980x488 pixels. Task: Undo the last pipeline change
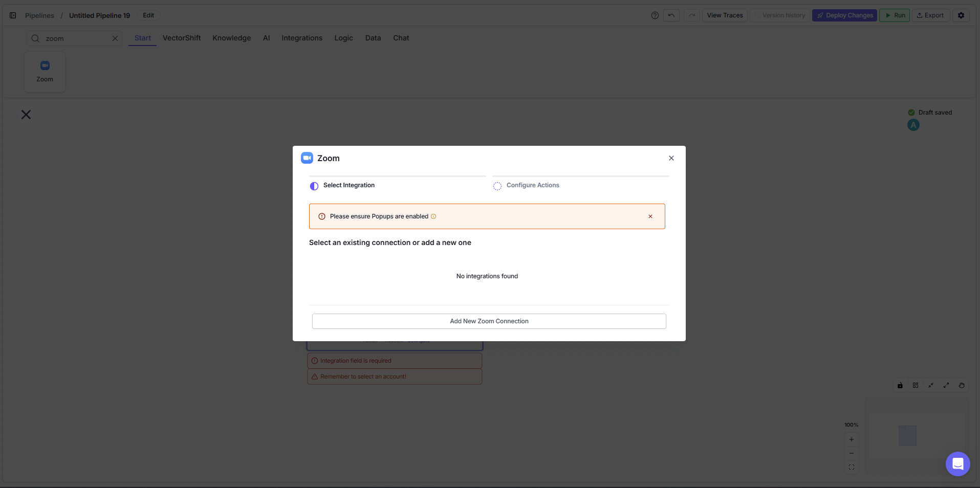point(671,15)
